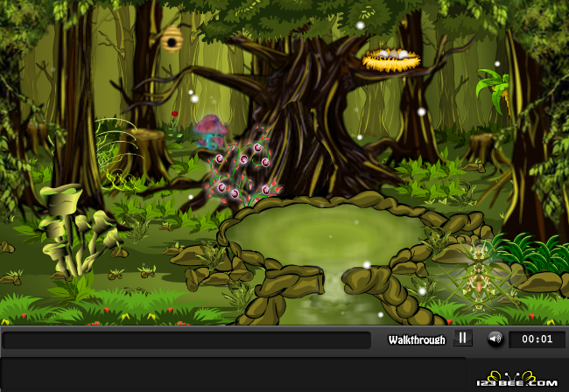Open the 123BEE.COM logo link
The height and width of the screenshot is (392, 569).
[516, 379]
